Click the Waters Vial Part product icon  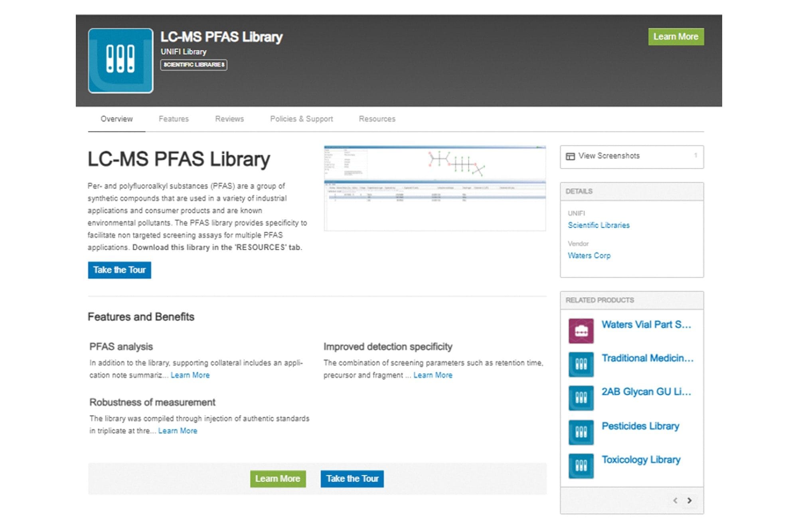click(x=581, y=331)
